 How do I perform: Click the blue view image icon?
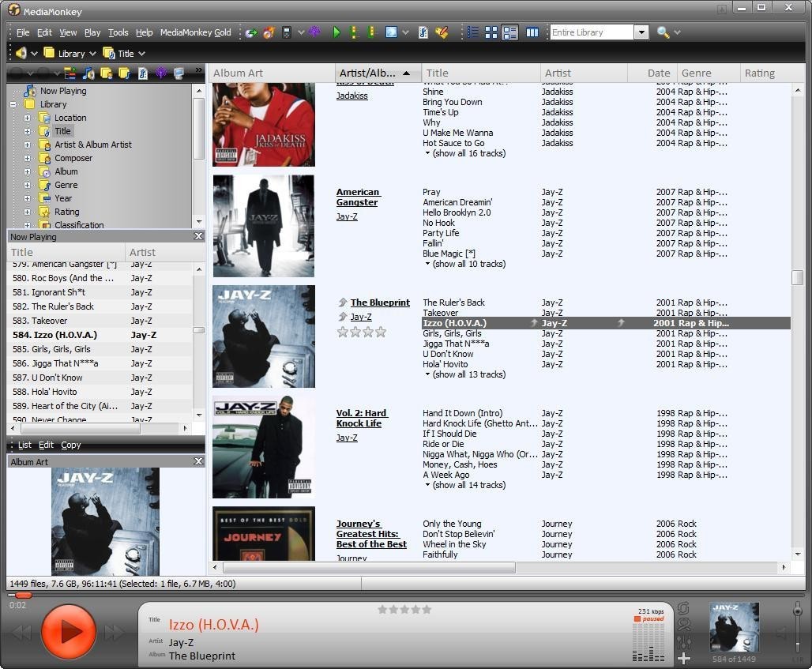tap(391, 32)
